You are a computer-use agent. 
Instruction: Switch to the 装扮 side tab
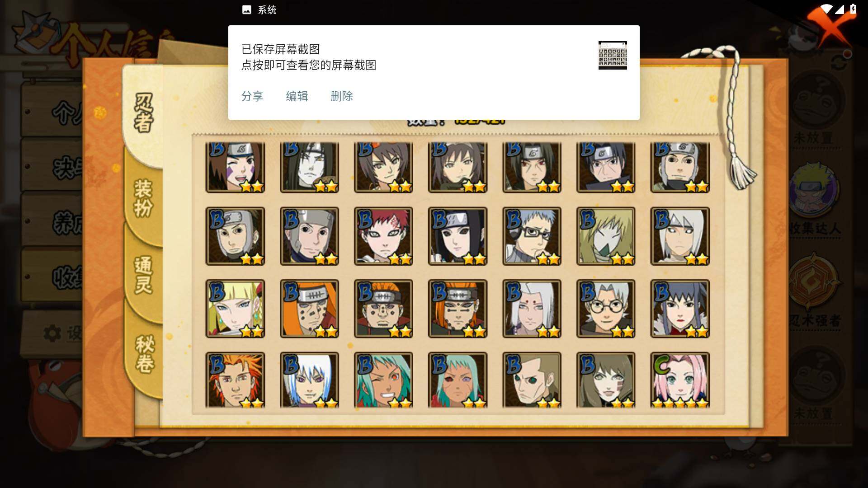click(x=143, y=199)
